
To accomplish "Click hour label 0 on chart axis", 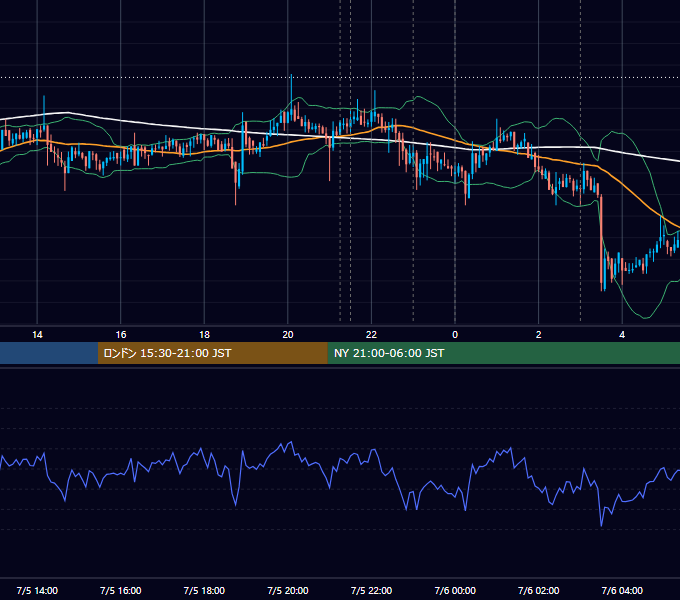I will tap(455, 335).
